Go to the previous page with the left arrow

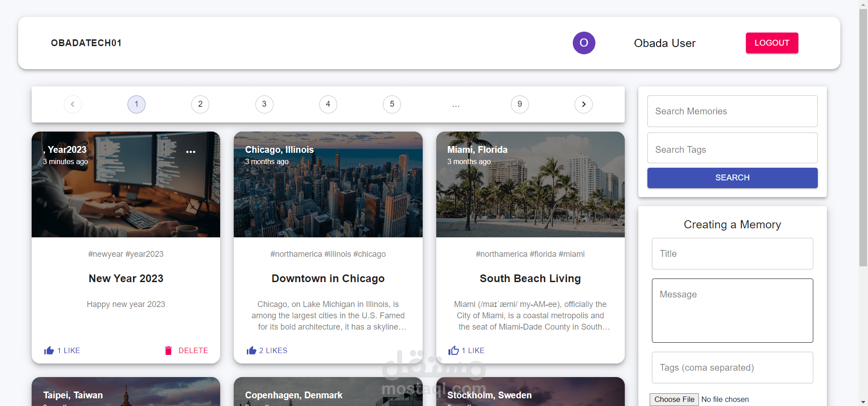(73, 104)
